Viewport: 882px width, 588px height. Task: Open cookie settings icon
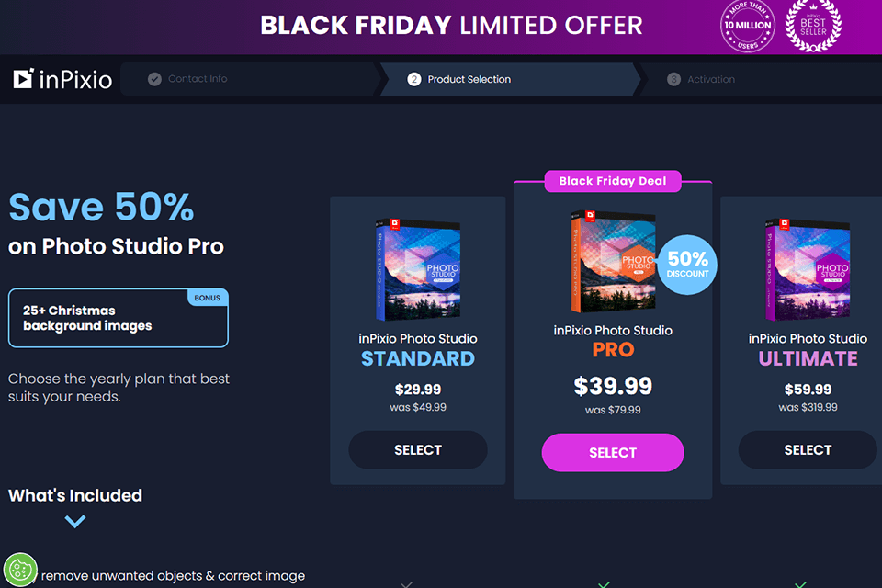pos(20,570)
